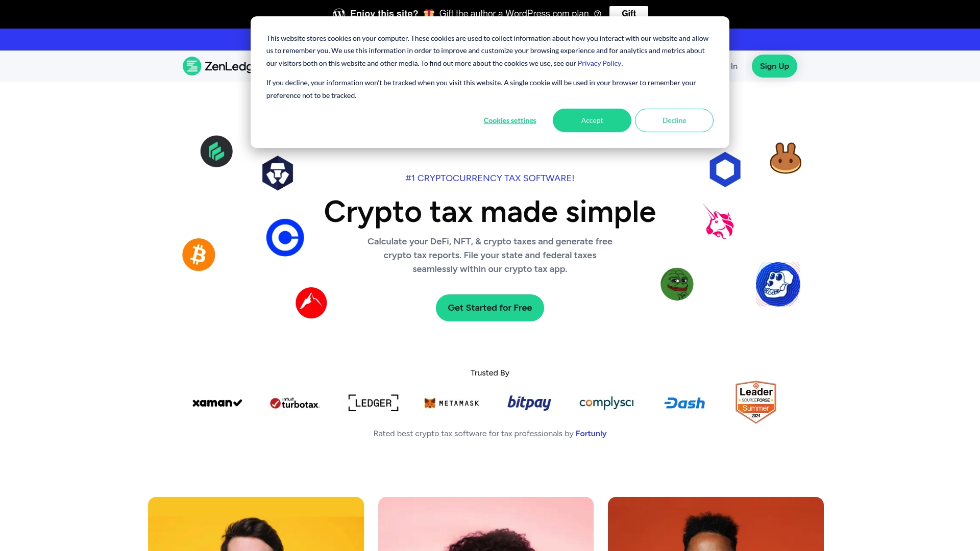Click the red Blockfolio icon
980x551 pixels.
click(x=310, y=302)
